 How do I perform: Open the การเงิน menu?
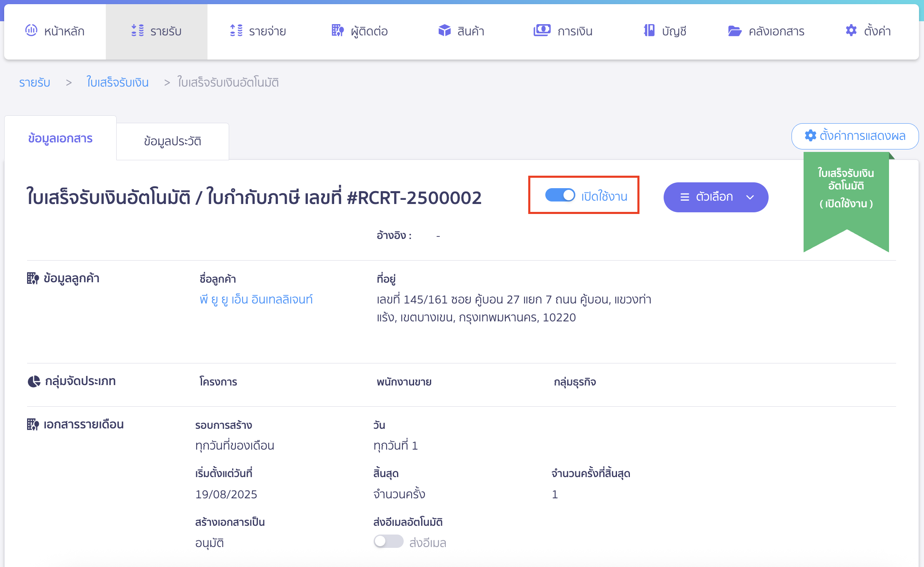(563, 32)
